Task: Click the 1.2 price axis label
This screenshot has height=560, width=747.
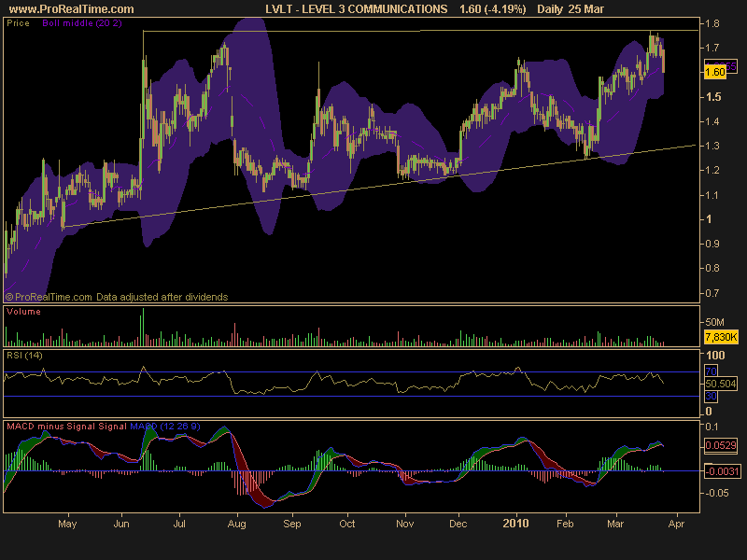Action: pos(712,170)
